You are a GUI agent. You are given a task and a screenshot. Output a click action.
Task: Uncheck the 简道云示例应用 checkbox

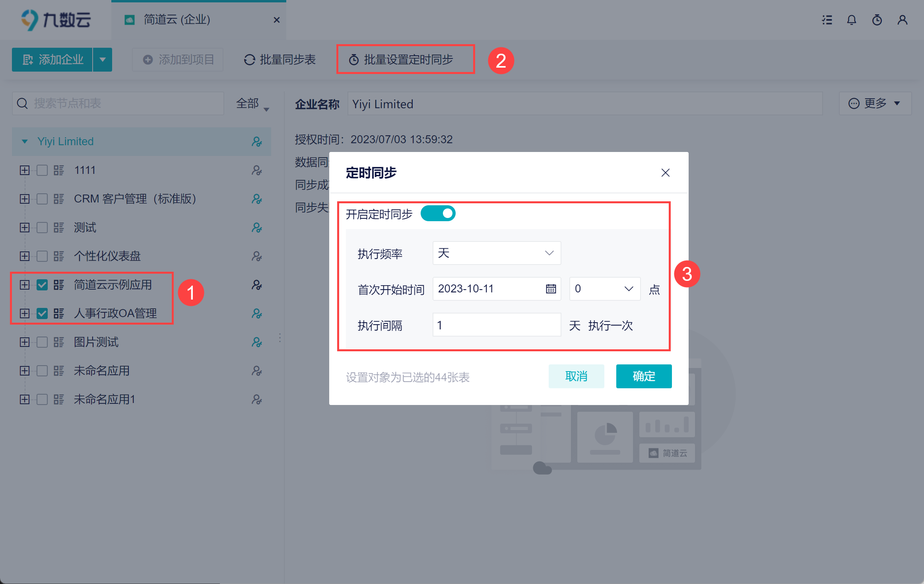pyautogui.click(x=42, y=285)
